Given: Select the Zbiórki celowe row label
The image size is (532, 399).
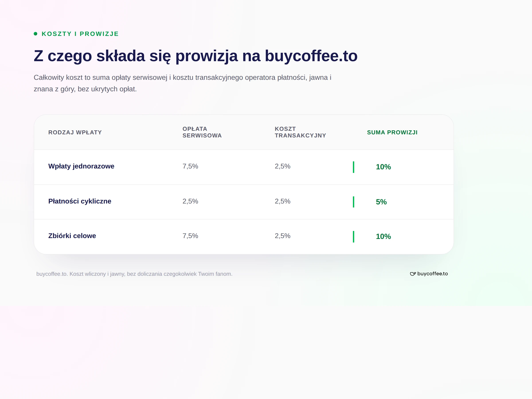Looking at the screenshot, I should 72,236.
